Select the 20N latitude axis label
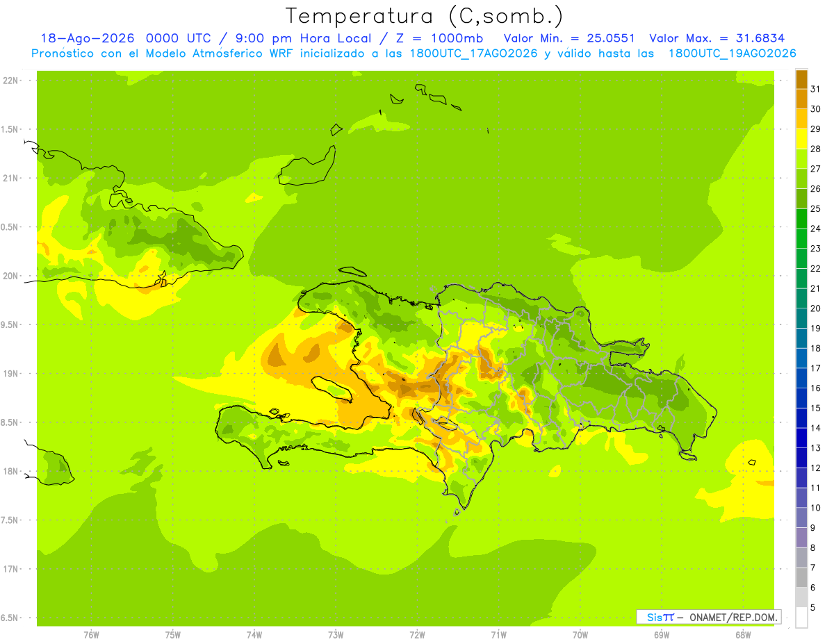The image size is (834, 644). pos(12,276)
